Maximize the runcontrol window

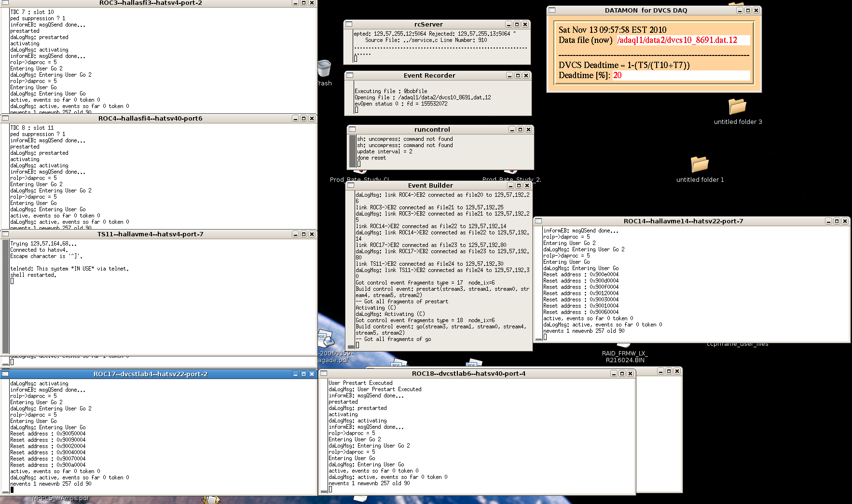coord(520,129)
